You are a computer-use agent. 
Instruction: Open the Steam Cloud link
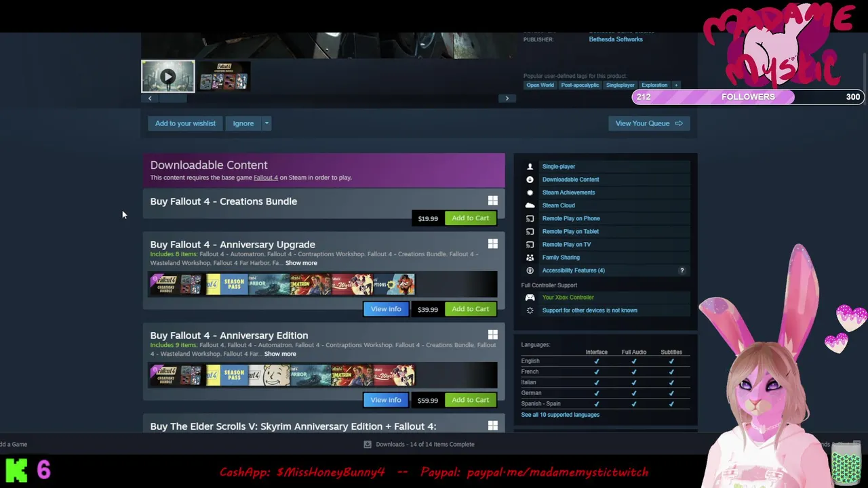click(x=558, y=205)
